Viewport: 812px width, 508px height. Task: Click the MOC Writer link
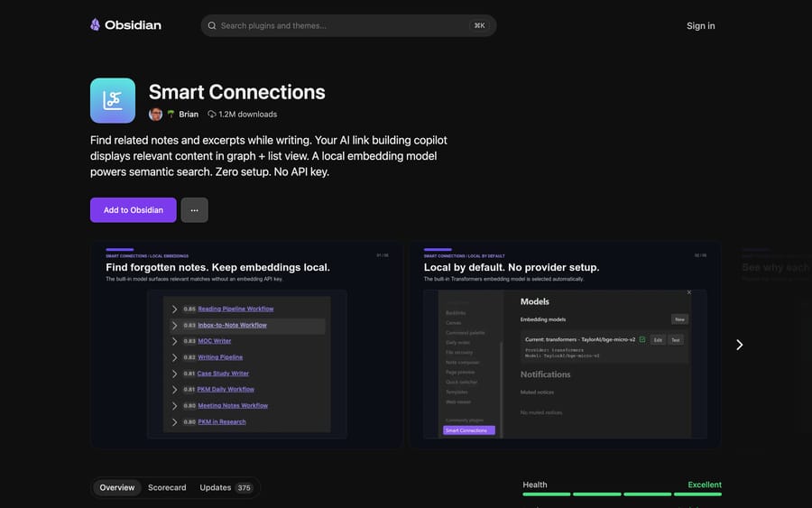[x=215, y=341]
